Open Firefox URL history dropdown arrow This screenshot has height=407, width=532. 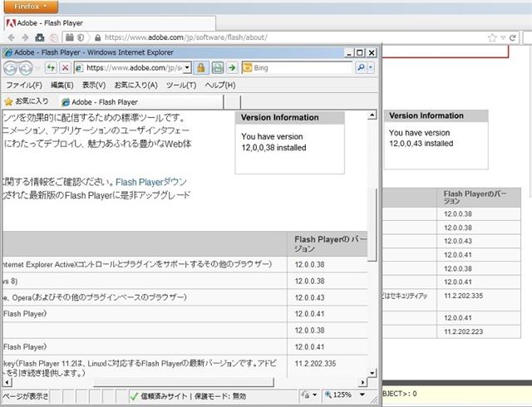(503, 37)
